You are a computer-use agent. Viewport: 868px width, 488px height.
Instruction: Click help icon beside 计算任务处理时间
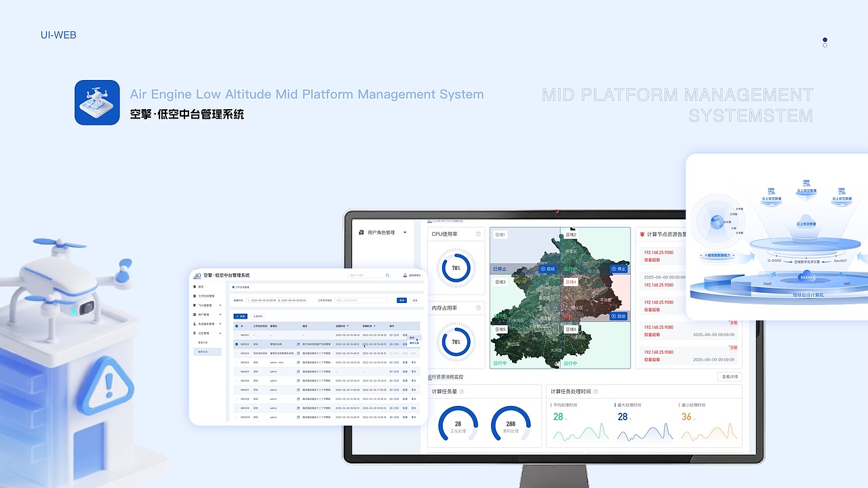(x=596, y=392)
